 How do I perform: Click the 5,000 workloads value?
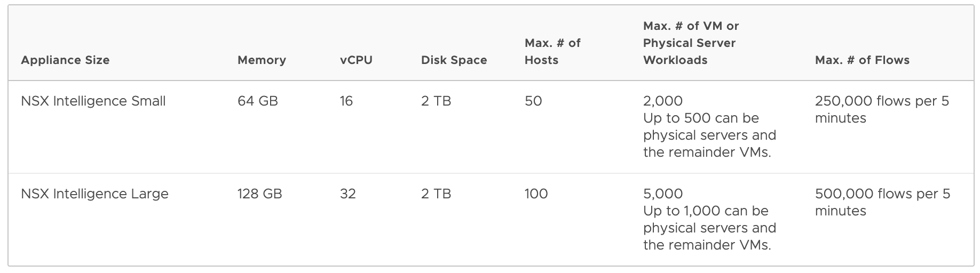[663, 194]
